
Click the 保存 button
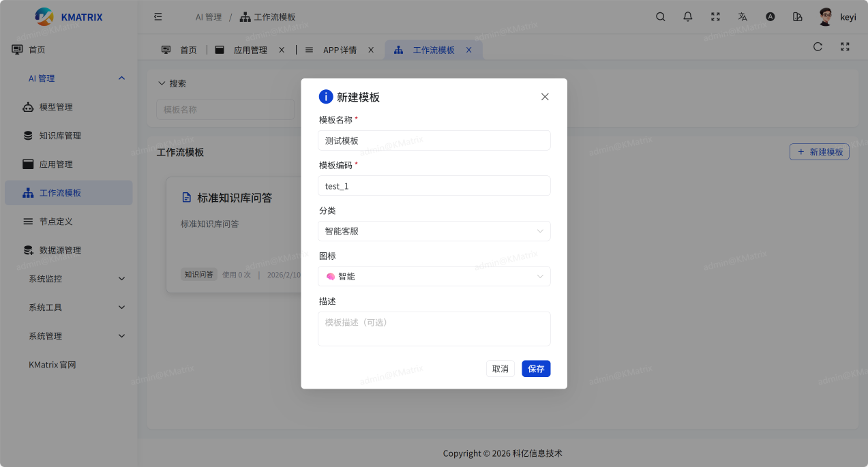tap(536, 369)
